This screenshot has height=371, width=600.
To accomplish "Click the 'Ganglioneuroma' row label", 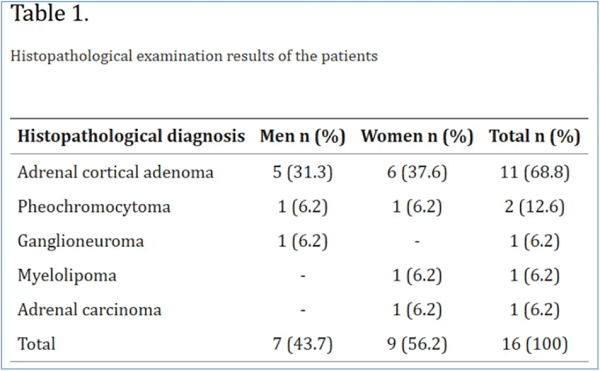I will tap(81, 241).
